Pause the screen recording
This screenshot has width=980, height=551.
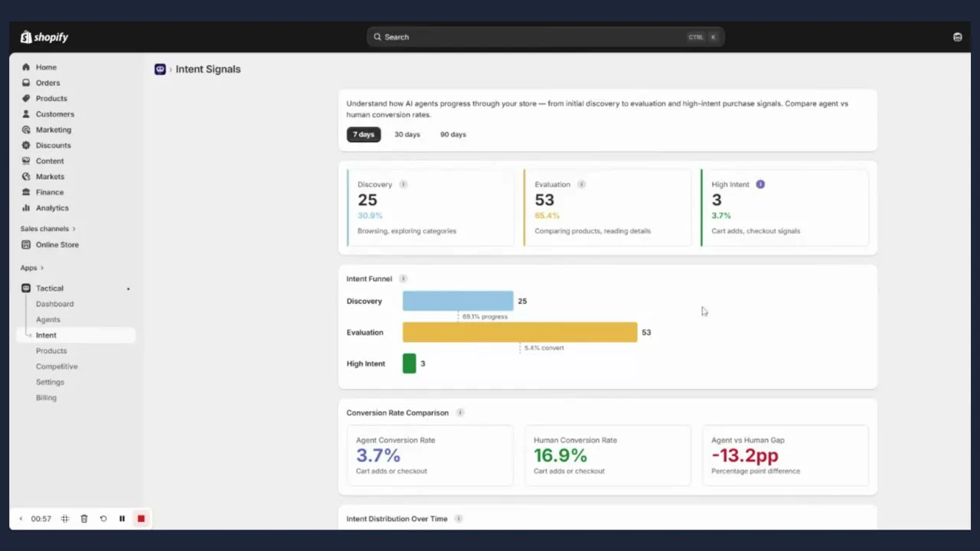(122, 519)
